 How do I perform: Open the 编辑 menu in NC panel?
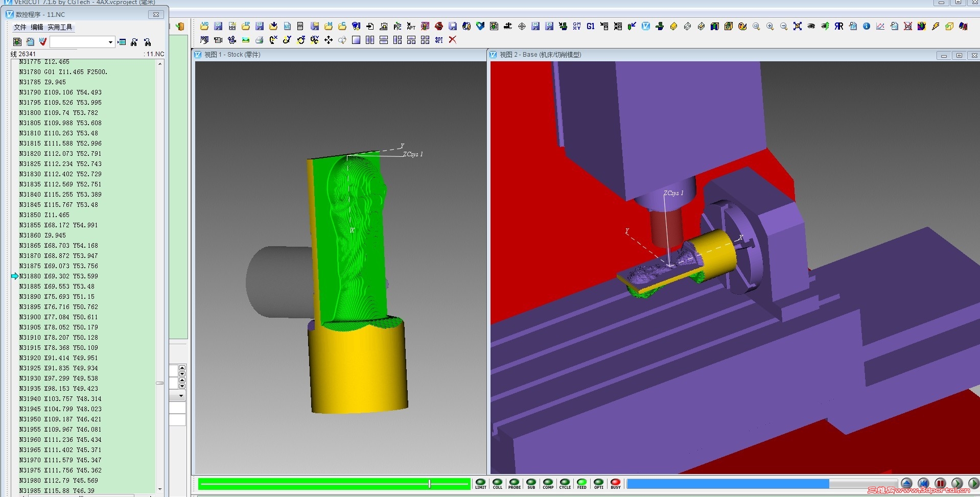[37, 27]
